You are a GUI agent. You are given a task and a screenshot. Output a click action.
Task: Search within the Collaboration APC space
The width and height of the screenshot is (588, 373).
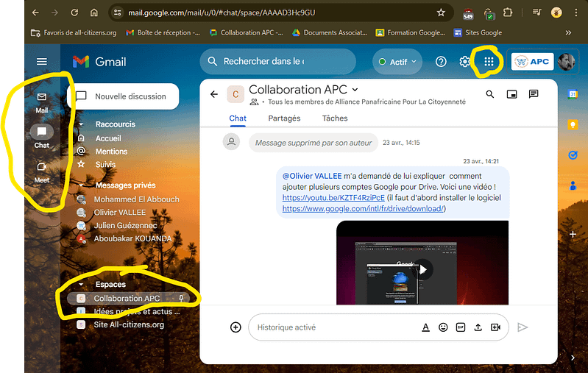[490, 94]
